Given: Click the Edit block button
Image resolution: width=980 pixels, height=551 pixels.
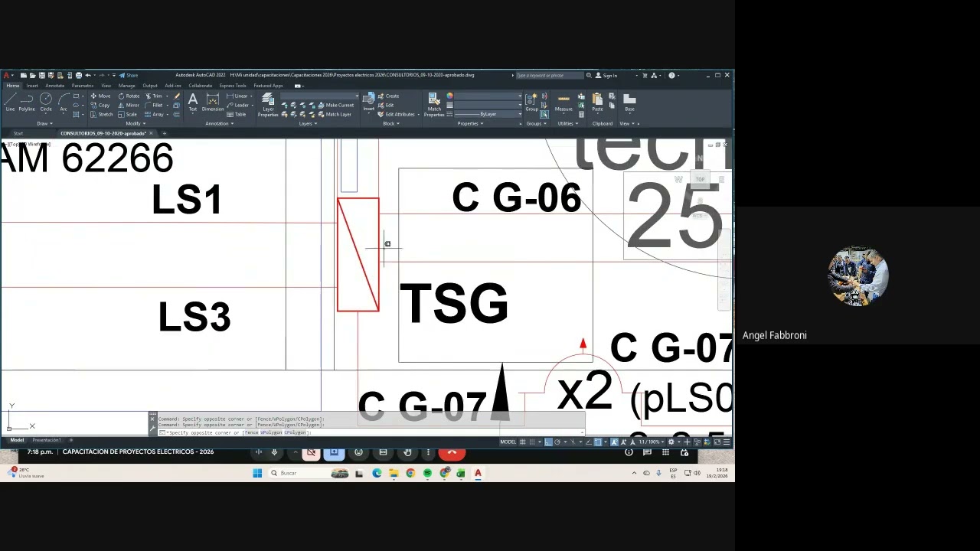Looking at the screenshot, I should point(387,106).
